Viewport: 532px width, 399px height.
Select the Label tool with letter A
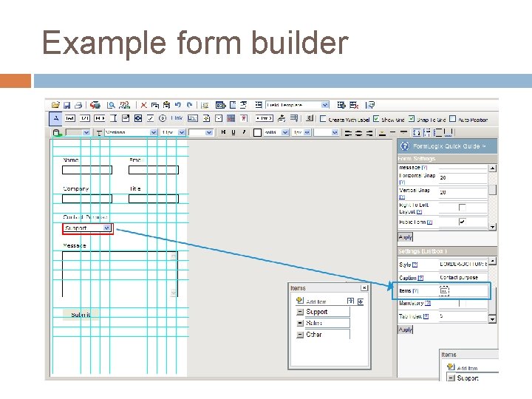56,118
